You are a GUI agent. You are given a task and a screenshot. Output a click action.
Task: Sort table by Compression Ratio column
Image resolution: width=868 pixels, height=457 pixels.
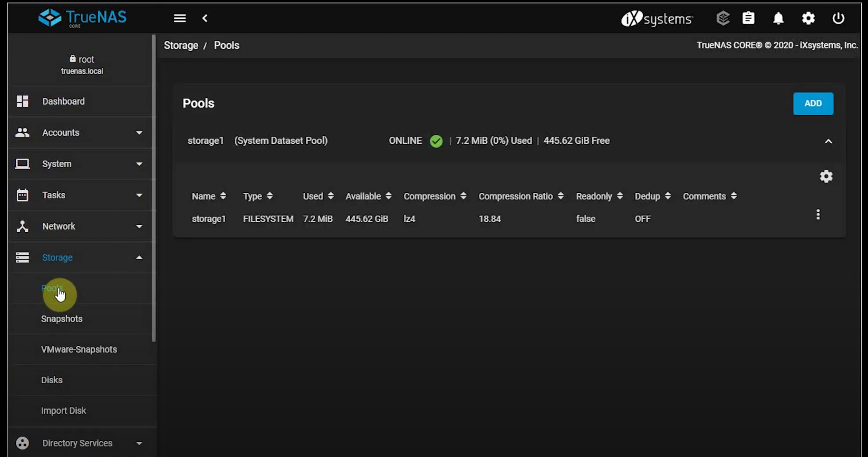pyautogui.click(x=515, y=196)
